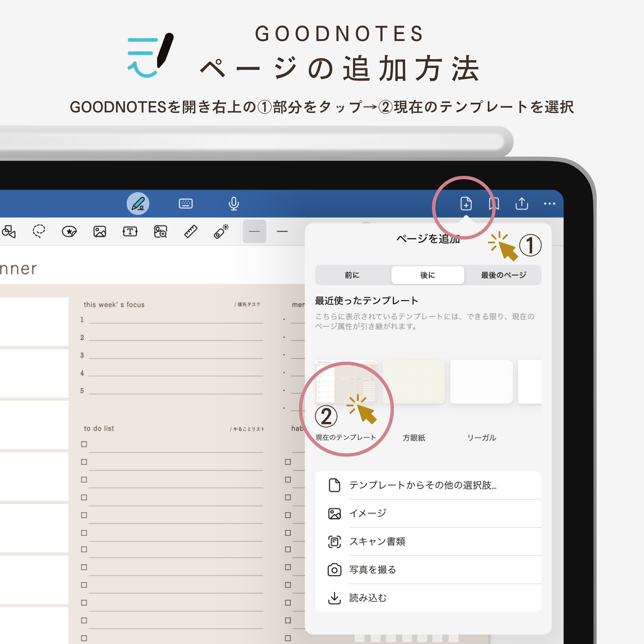Choose the 読み込む import option

pos(428,598)
